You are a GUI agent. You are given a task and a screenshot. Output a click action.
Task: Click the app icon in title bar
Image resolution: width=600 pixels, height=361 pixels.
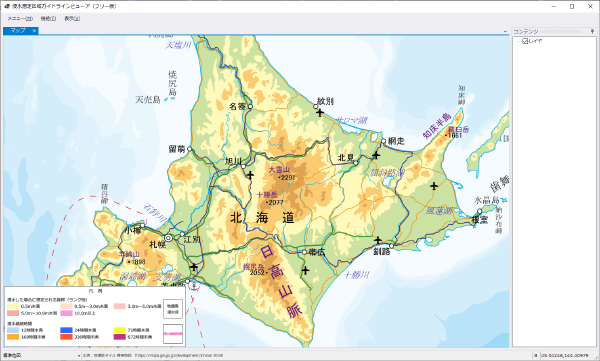point(7,7)
